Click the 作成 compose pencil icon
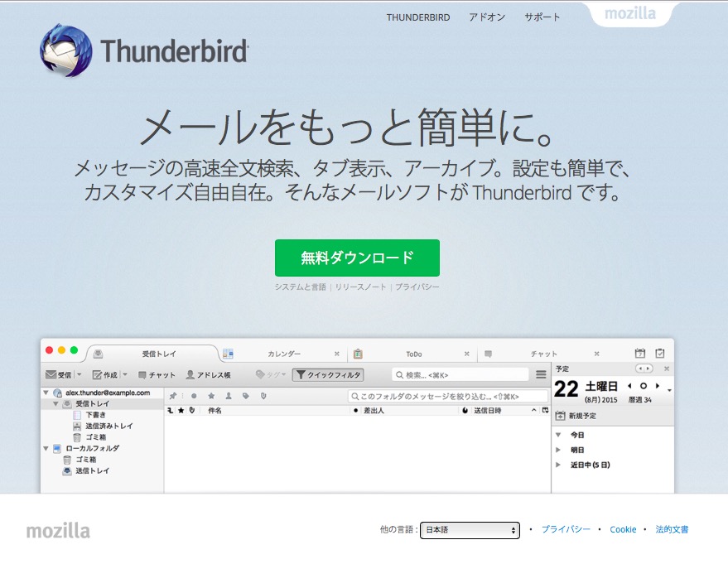The width and height of the screenshot is (728, 564). (97, 374)
